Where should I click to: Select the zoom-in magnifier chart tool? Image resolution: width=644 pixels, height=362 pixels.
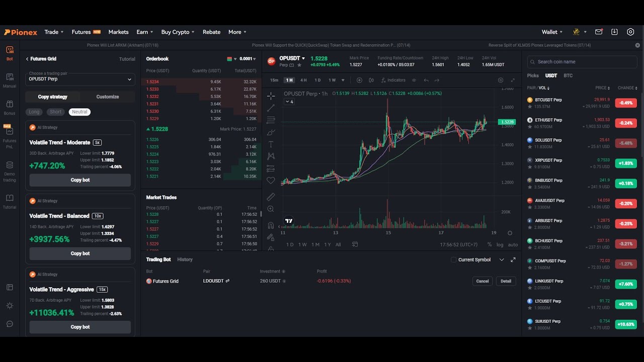271,209
